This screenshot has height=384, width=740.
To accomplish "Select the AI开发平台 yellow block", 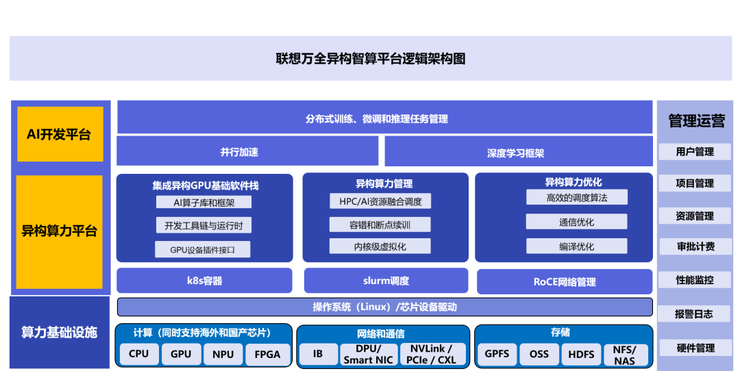I will click(x=60, y=134).
